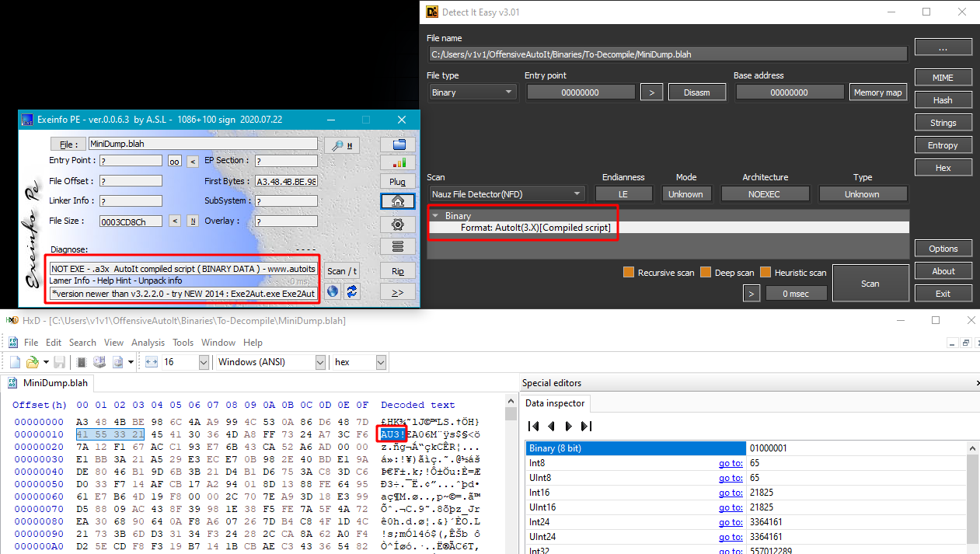Select 'Format: AutoIt(3.X)[Compiled script]' result row
Viewport: 980px width, 554px height.
pyautogui.click(x=668, y=228)
